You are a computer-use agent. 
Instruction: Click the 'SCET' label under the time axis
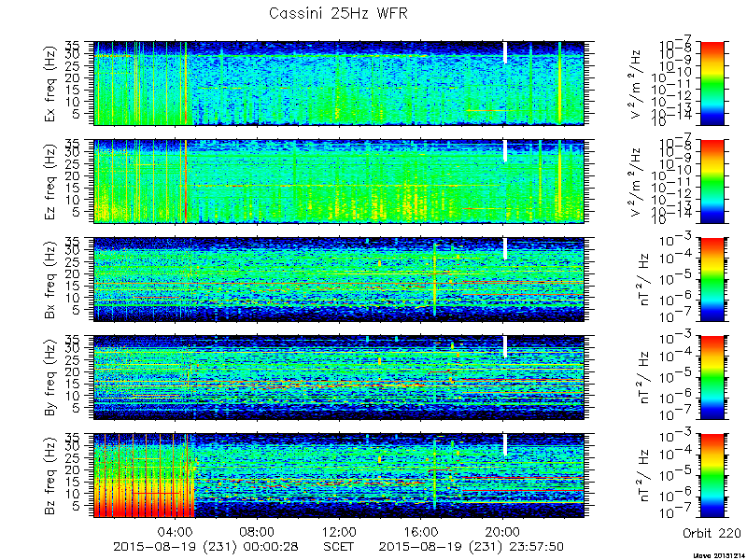point(339,546)
